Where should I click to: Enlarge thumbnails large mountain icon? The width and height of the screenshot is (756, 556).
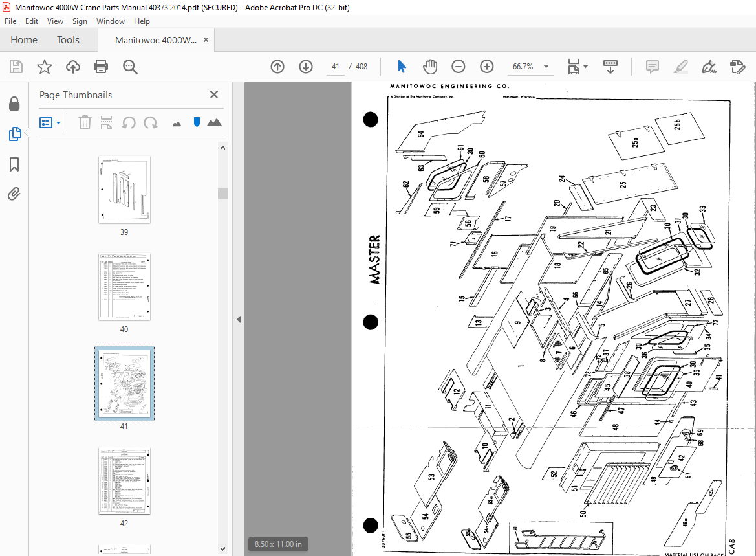[x=214, y=122]
